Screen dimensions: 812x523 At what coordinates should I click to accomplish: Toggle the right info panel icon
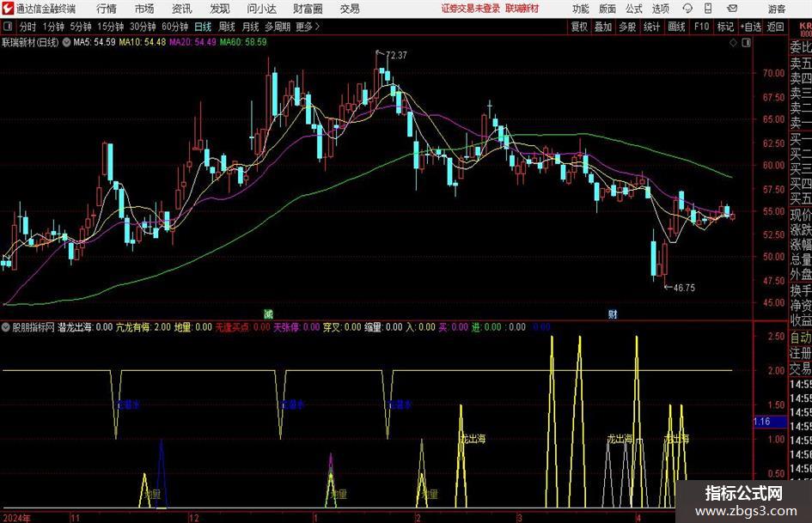746,43
